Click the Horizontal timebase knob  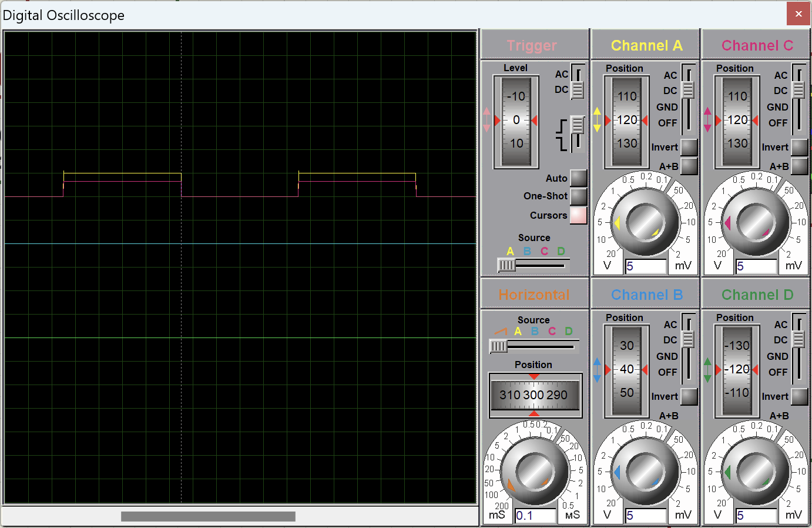[x=535, y=472]
